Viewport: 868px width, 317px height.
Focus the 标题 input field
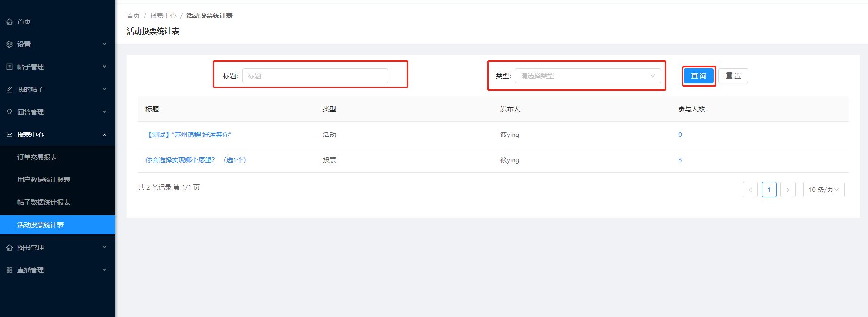click(x=315, y=76)
